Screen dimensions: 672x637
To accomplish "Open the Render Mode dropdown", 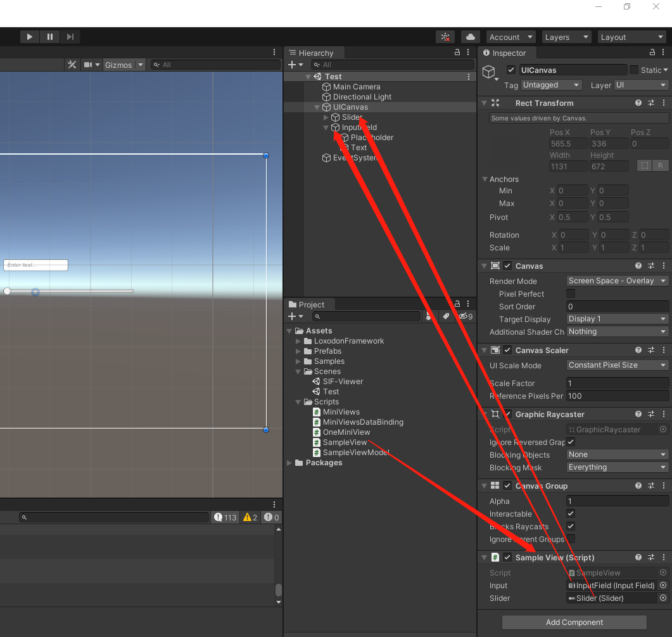I will [616, 281].
